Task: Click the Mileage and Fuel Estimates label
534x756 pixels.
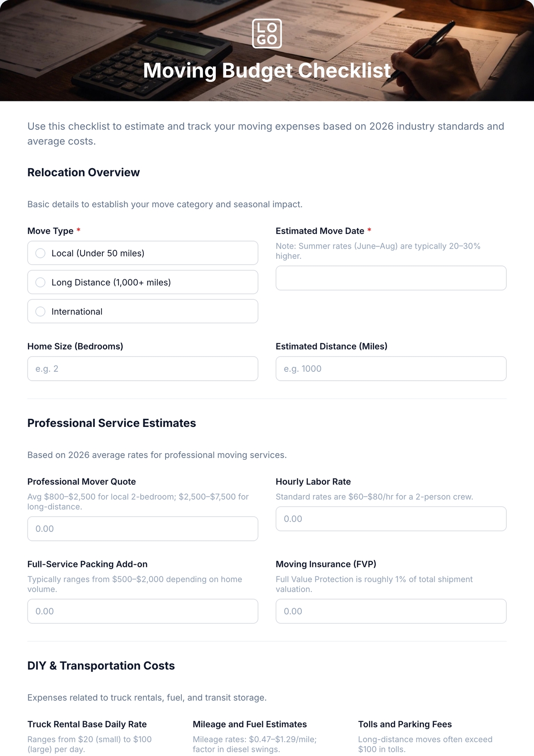Action: pos(250,724)
